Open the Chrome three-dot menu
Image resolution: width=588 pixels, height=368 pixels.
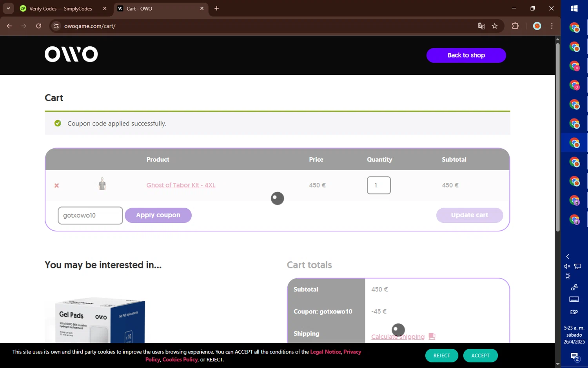(552, 26)
